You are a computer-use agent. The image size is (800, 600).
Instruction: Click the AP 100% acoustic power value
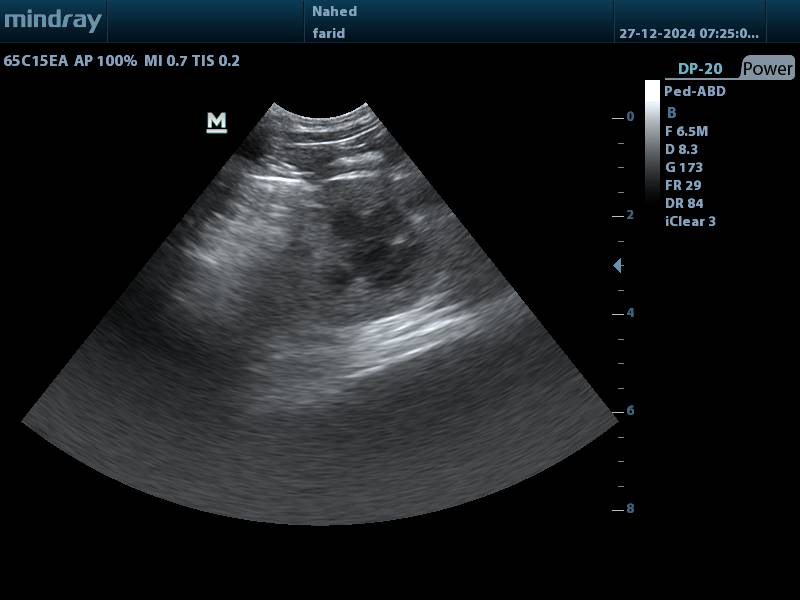click(x=106, y=61)
